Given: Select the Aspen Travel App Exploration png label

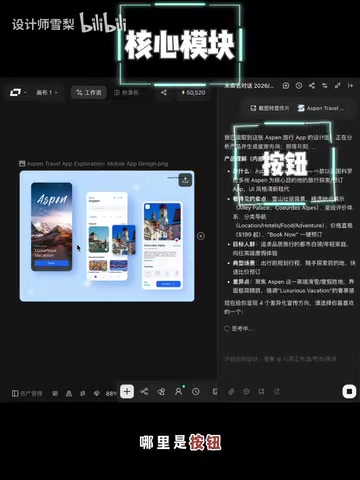Looking at the screenshot, I should pyautogui.click(x=94, y=164).
